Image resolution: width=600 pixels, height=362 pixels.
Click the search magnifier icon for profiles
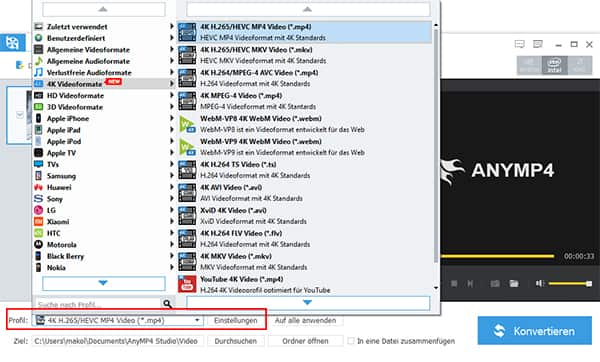167,304
